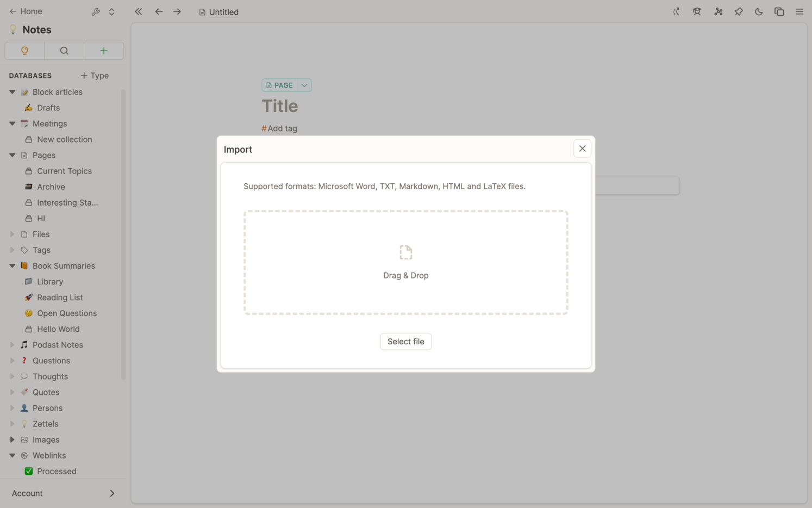
Task: Open Library collection
Action: coord(50,281)
